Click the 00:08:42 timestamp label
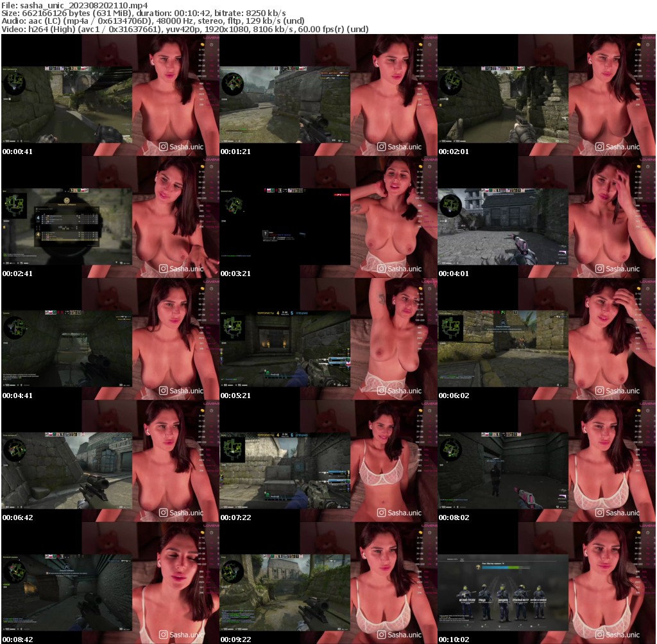Screen dimensions: 657x644 coord(17,640)
